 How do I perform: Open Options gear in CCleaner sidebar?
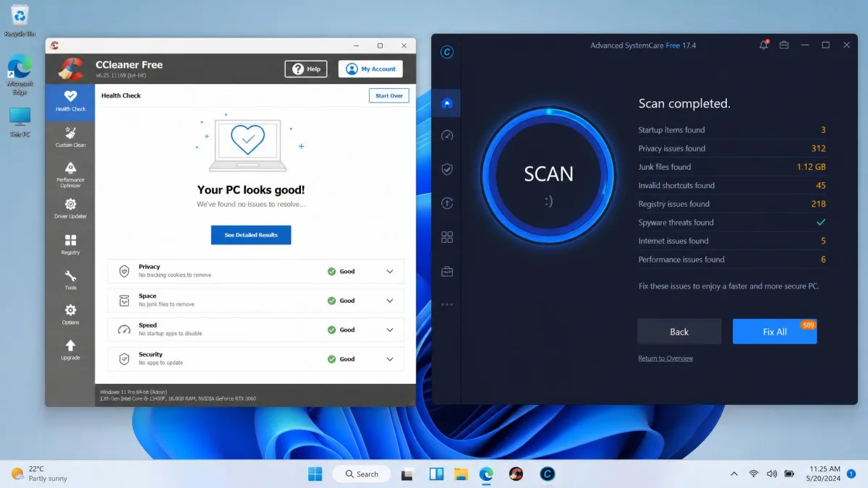[70, 314]
